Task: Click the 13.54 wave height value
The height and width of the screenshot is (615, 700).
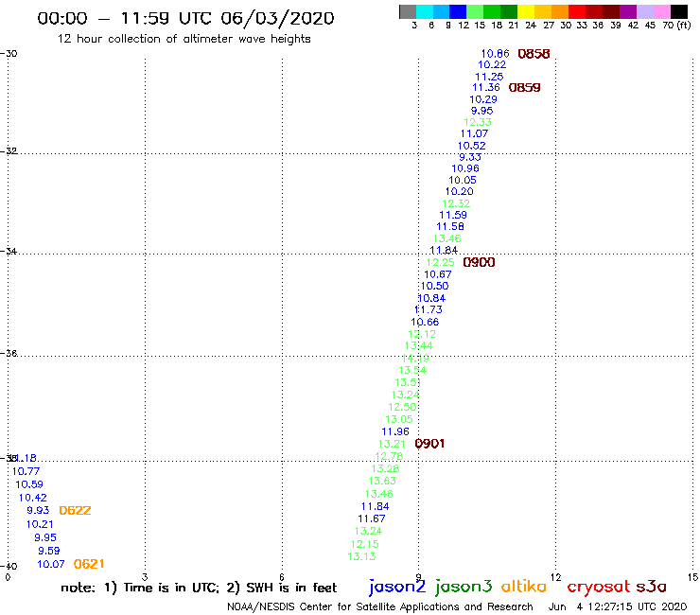Action: pos(413,370)
